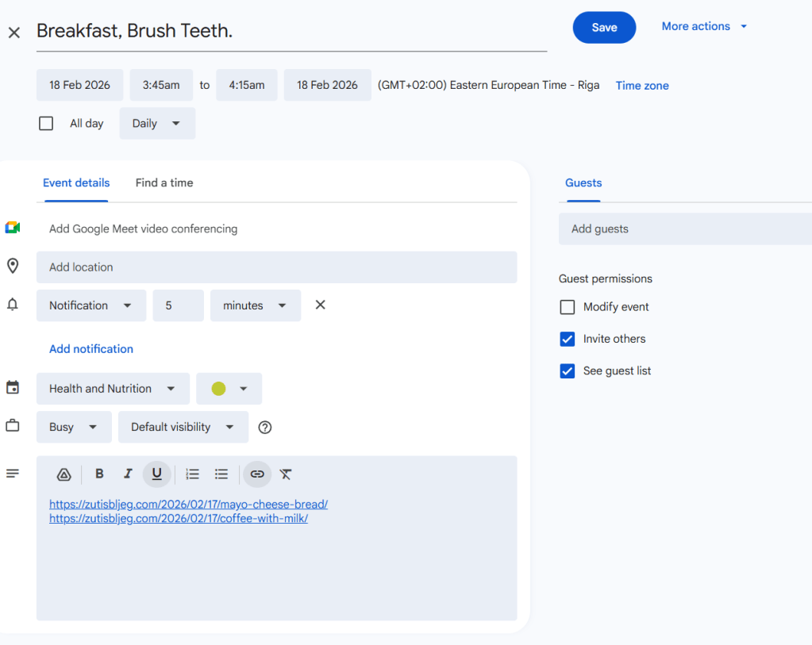812x645 pixels.
Task: Enable the All day checkbox
Action: point(47,123)
